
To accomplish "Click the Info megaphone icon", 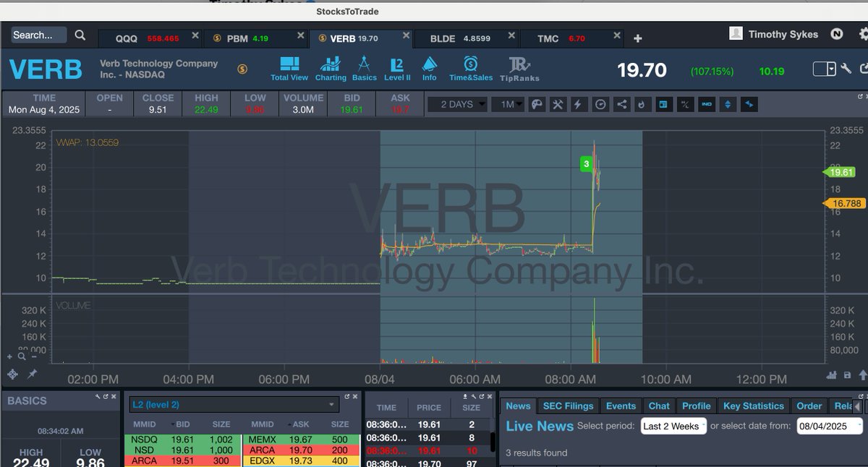I will click(430, 69).
